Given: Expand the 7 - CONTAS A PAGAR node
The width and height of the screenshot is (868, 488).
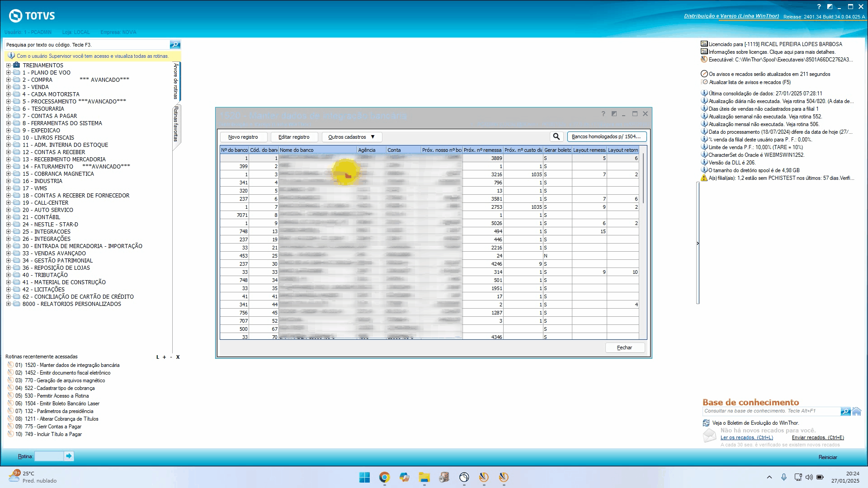Looking at the screenshot, I should tap(8, 116).
